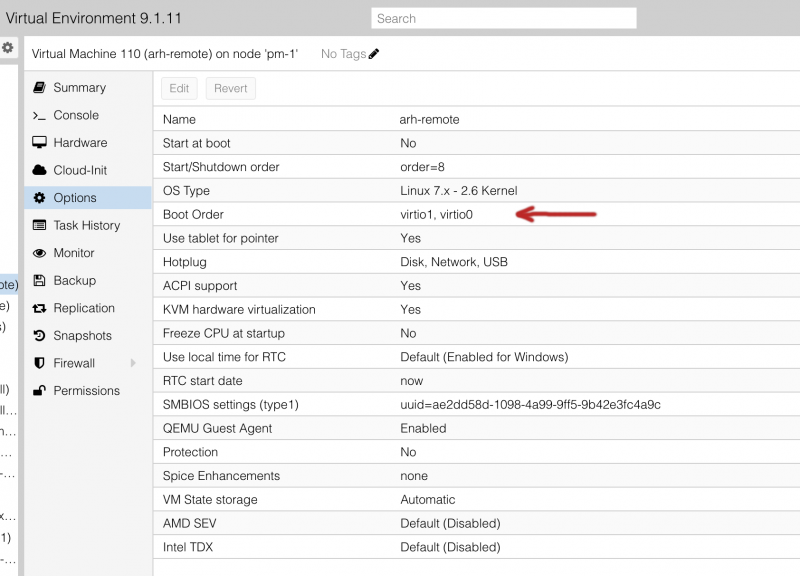Click the Firewall shield icon
Viewport: 800px width, 576px height.
(39, 363)
